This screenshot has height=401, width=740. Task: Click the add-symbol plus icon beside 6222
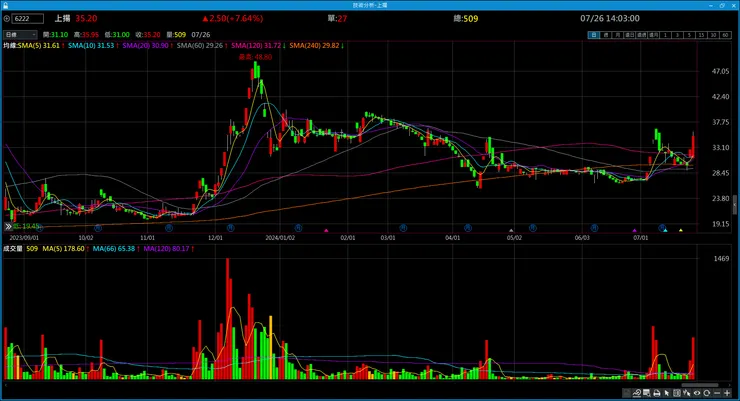tap(6, 19)
